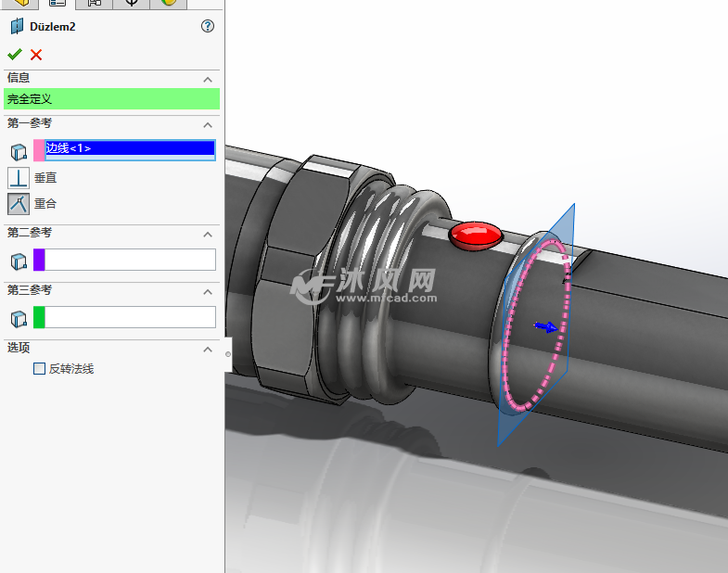Click the Düzlem2 plane feature icon
The height and width of the screenshot is (573, 728).
(18, 27)
